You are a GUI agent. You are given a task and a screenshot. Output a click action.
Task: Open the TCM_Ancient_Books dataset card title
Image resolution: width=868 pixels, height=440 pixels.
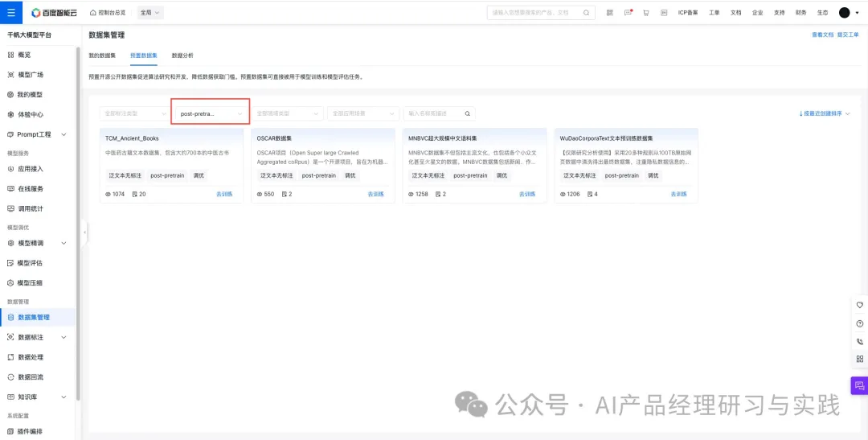click(133, 138)
